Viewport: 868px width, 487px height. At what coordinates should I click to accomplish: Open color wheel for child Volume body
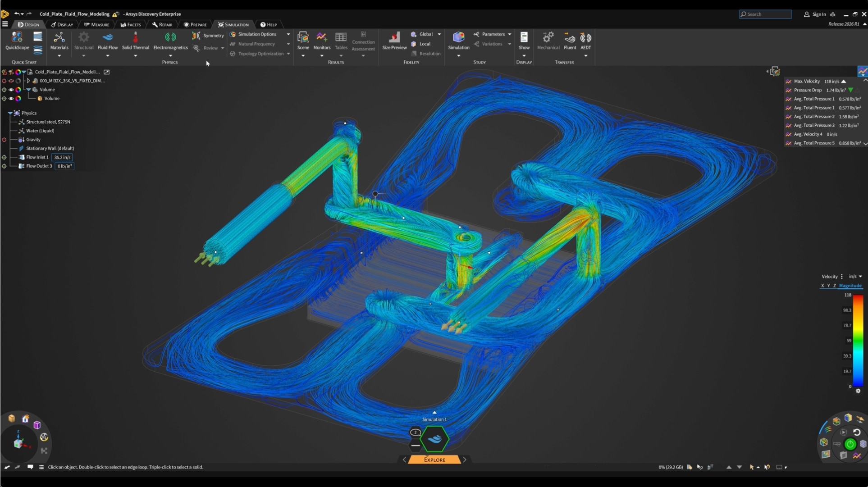(18, 98)
